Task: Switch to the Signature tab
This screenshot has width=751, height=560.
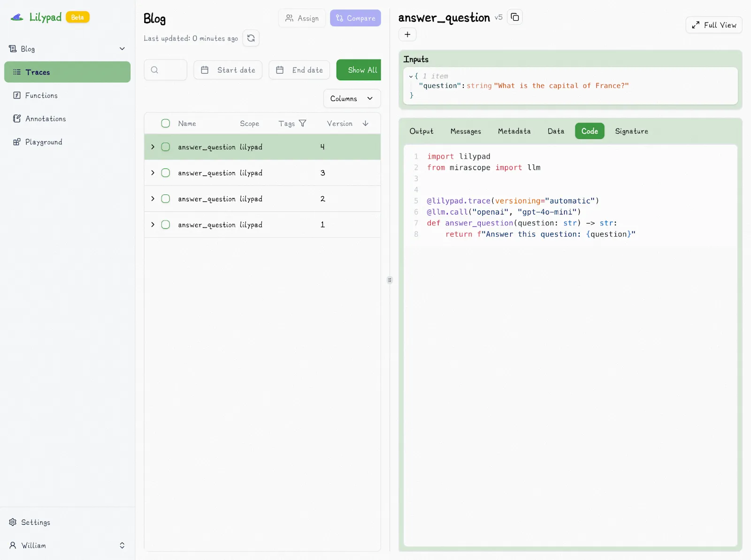Action: (x=631, y=131)
